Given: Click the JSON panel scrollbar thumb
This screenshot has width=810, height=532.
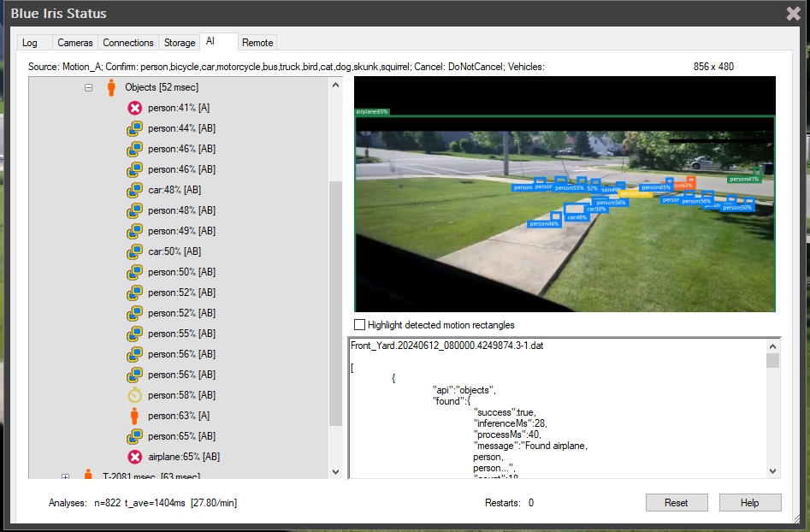Looking at the screenshot, I should [x=773, y=361].
